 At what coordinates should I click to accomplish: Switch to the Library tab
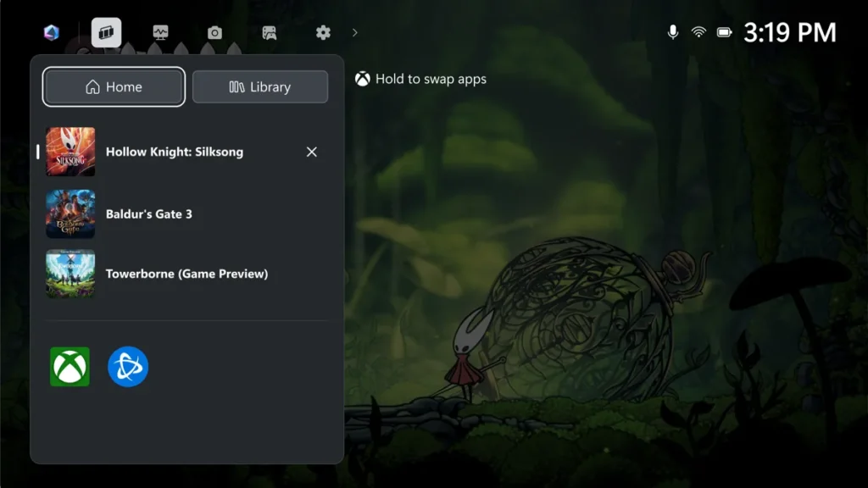[x=259, y=87]
